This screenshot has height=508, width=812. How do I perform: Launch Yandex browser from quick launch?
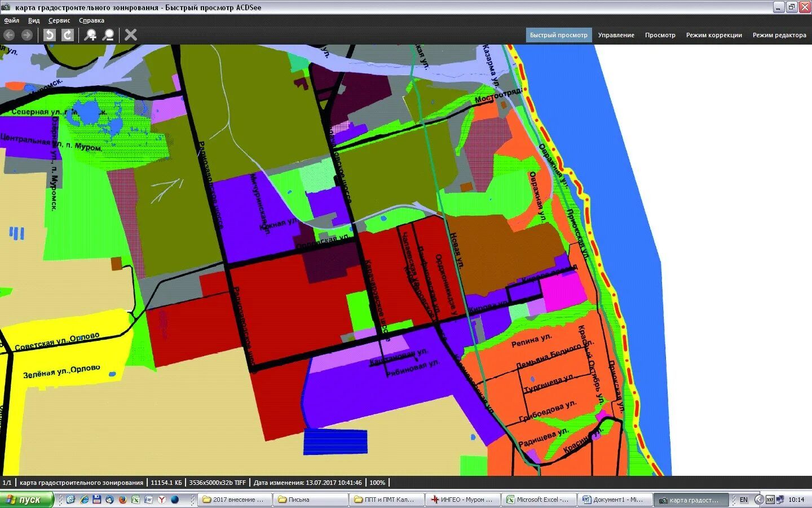tap(161, 500)
